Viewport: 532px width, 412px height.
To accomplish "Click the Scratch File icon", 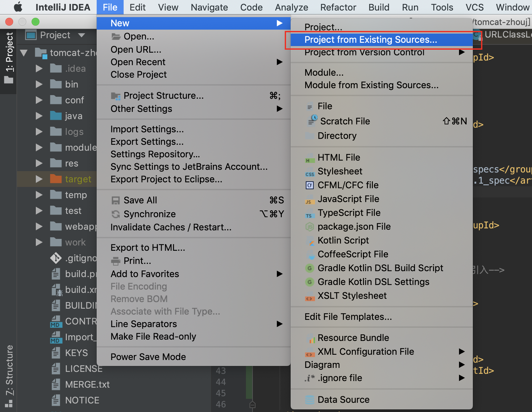I will 312,120.
